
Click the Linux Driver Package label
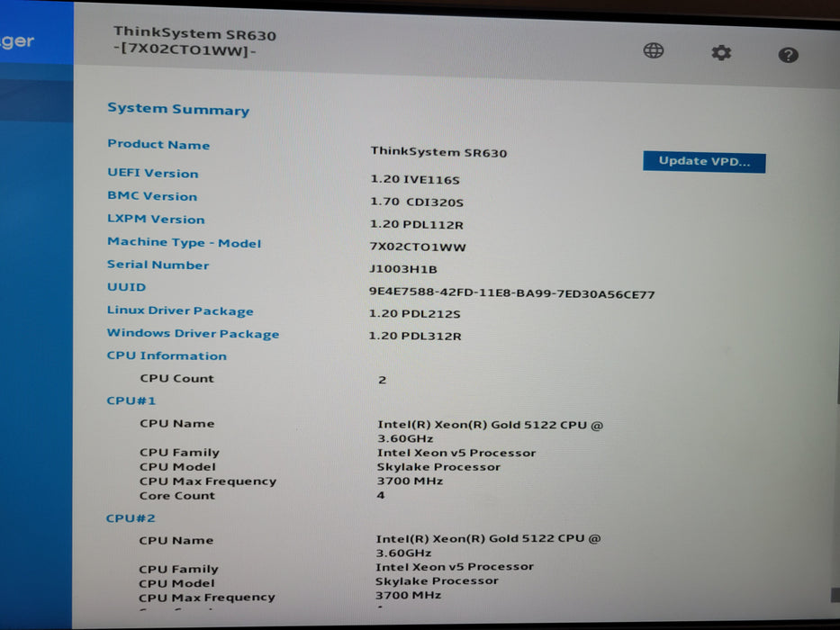click(x=180, y=310)
